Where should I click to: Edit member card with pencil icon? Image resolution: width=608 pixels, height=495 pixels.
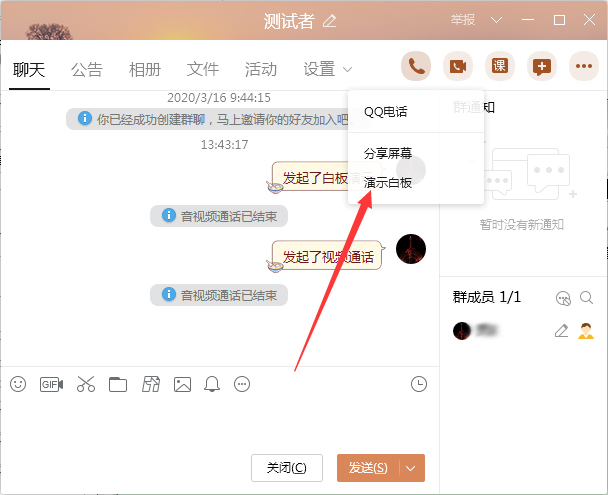tap(561, 331)
